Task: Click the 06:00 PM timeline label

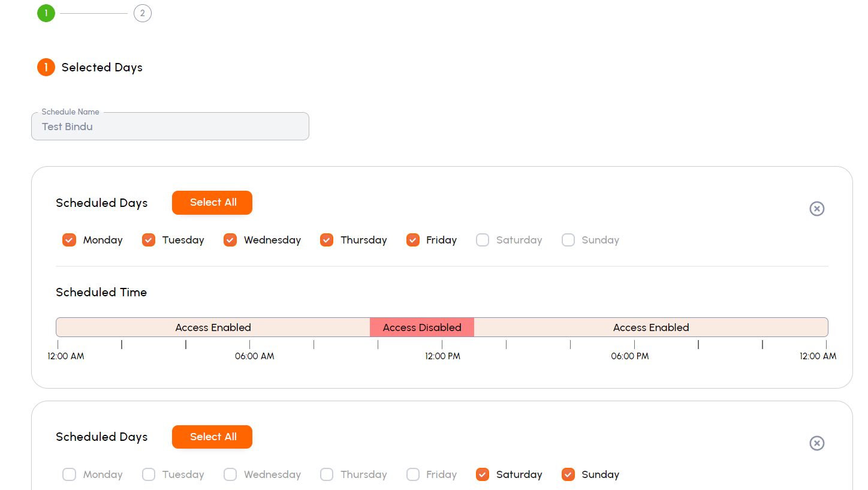Action: (630, 356)
